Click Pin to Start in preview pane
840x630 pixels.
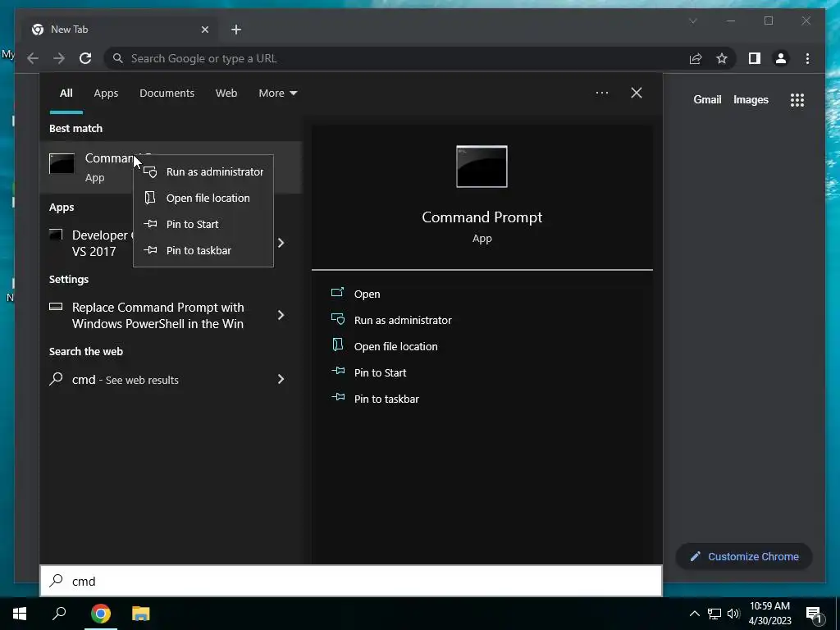pos(380,373)
